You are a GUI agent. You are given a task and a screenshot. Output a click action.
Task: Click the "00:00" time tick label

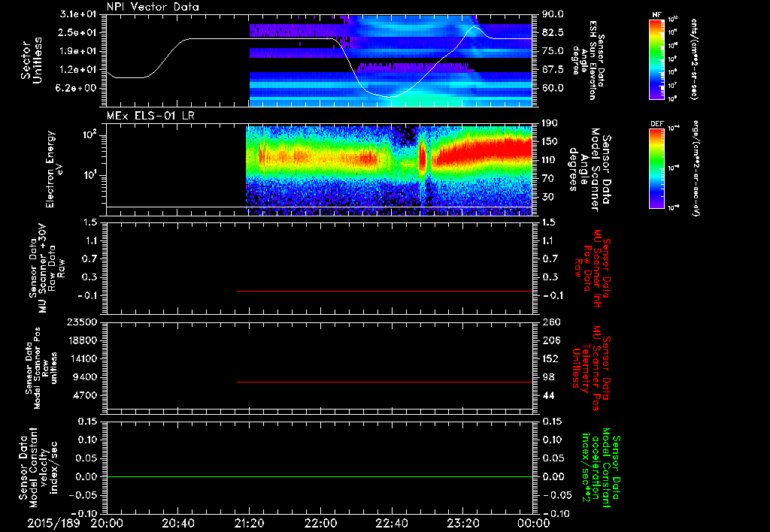coord(535,523)
